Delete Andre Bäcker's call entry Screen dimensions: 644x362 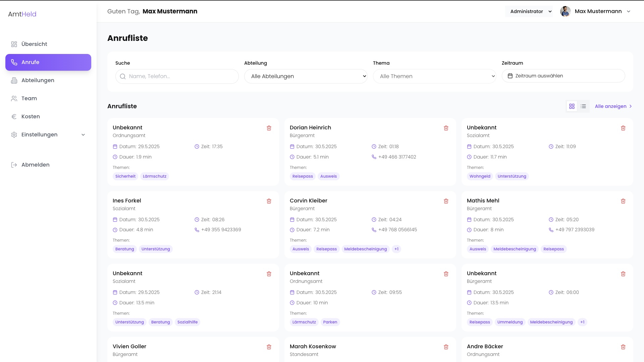(623, 347)
